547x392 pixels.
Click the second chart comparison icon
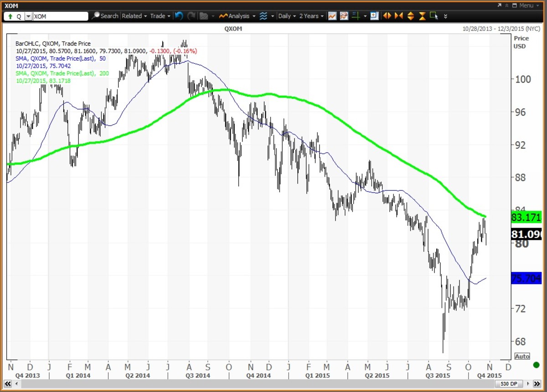coord(344,16)
